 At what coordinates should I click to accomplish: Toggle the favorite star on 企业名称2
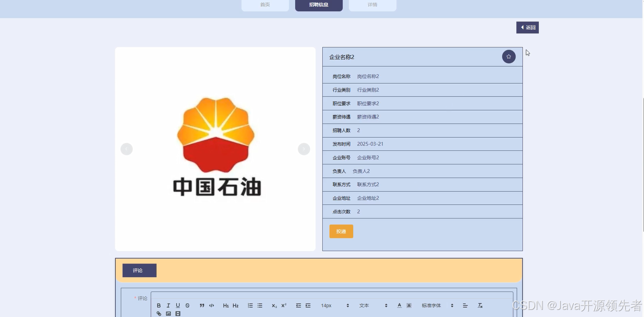tap(508, 57)
